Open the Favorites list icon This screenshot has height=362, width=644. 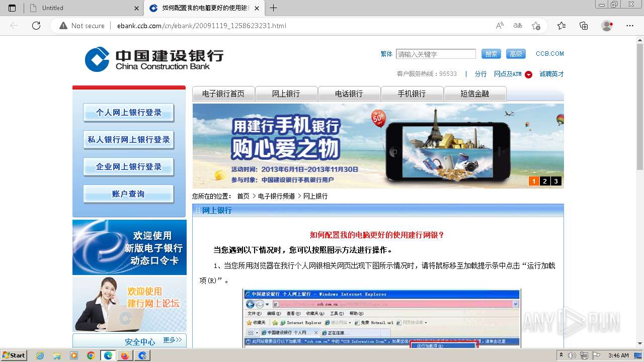[x=561, y=26]
